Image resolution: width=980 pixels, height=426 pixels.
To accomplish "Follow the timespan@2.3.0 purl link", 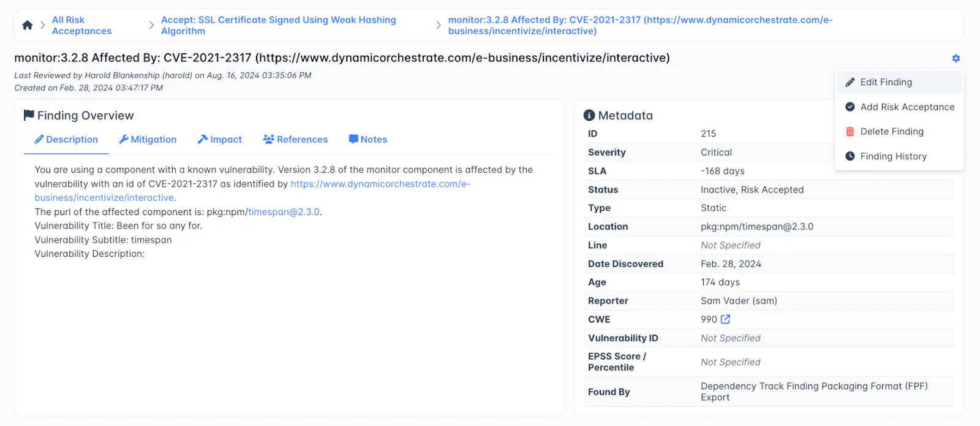I will click(x=284, y=212).
